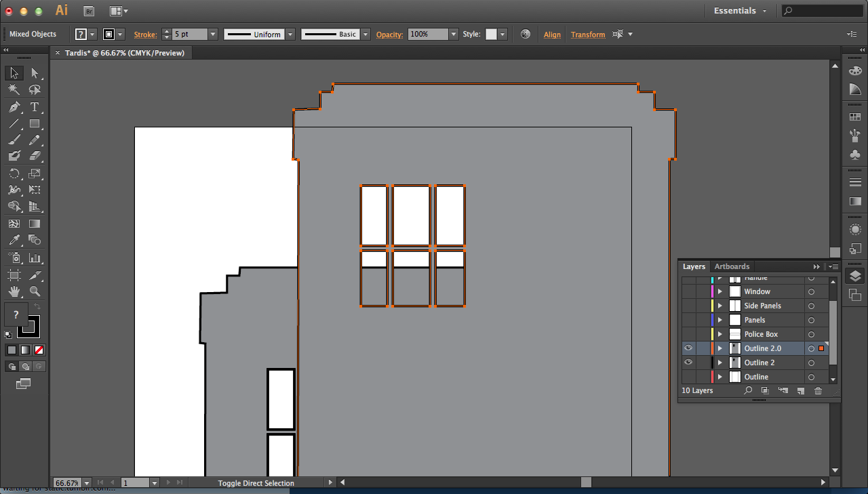The height and width of the screenshot is (494, 868).
Task: Click the control bar fill swatch
Action: pyautogui.click(x=81, y=34)
